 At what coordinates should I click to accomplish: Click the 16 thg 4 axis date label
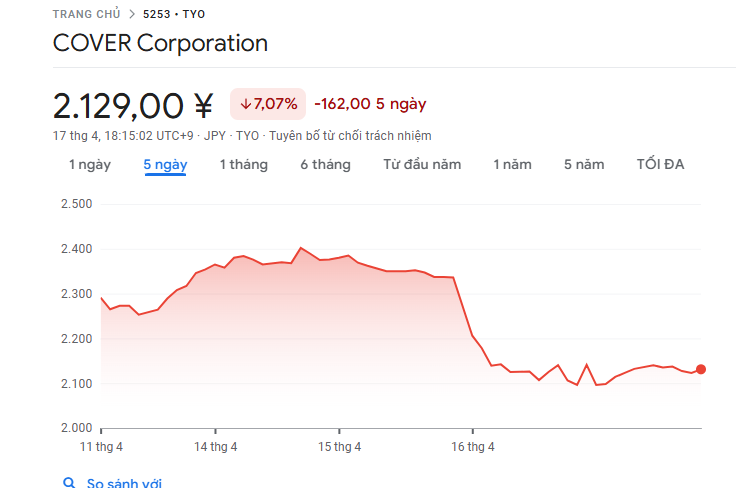(473, 447)
